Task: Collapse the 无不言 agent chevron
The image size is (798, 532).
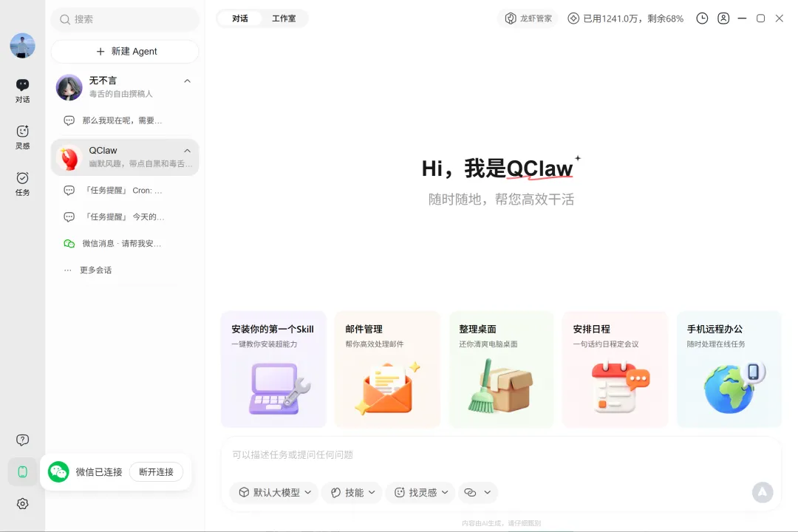Action: coord(187,81)
